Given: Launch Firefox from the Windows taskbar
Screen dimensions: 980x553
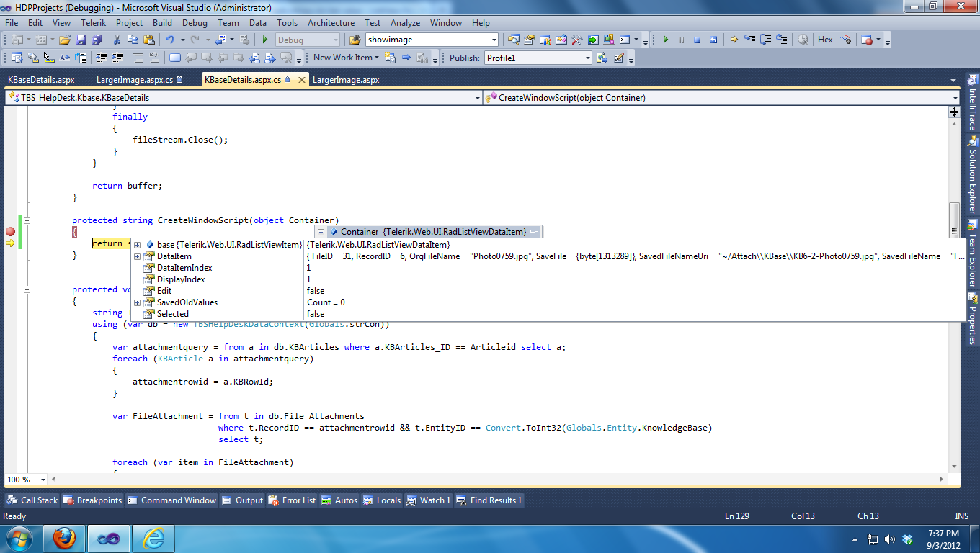Looking at the screenshot, I should pyautogui.click(x=64, y=538).
